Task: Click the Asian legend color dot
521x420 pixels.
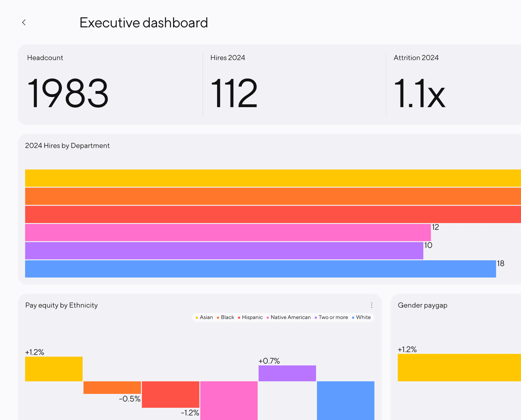Action: pyautogui.click(x=197, y=317)
